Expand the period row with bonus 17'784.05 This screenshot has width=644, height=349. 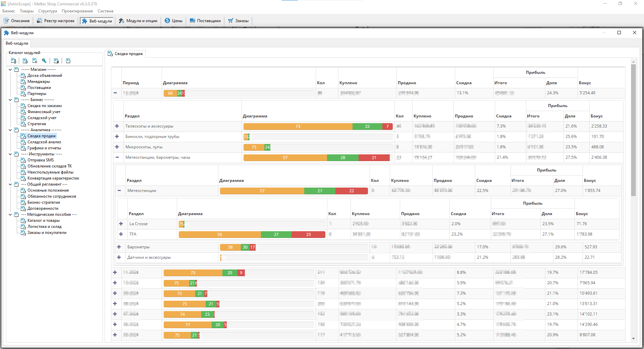coord(115,272)
